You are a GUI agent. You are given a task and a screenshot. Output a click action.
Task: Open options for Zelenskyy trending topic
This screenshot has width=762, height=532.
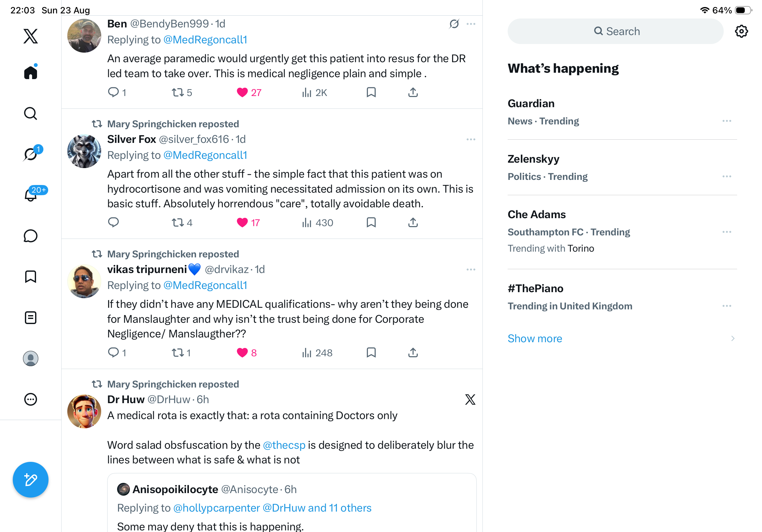coord(727,176)
